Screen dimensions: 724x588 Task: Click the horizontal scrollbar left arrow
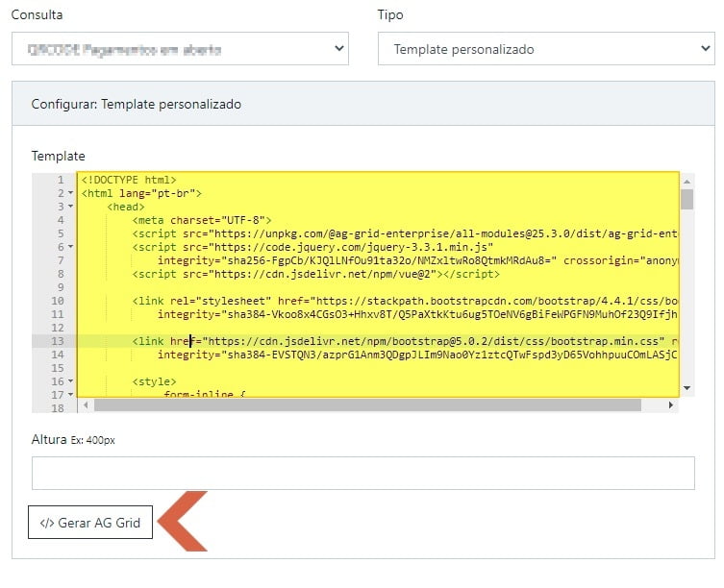pos(85,405)
